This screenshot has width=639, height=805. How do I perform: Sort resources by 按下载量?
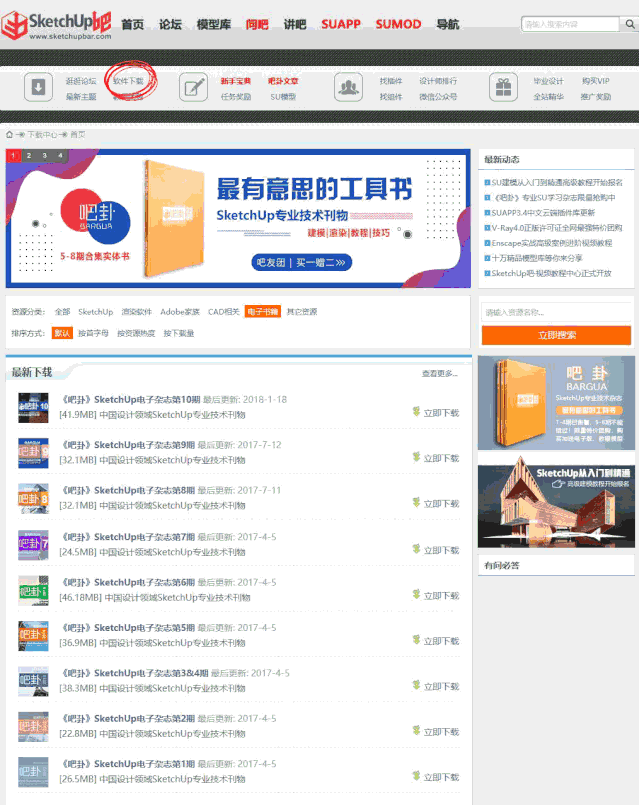179,333
